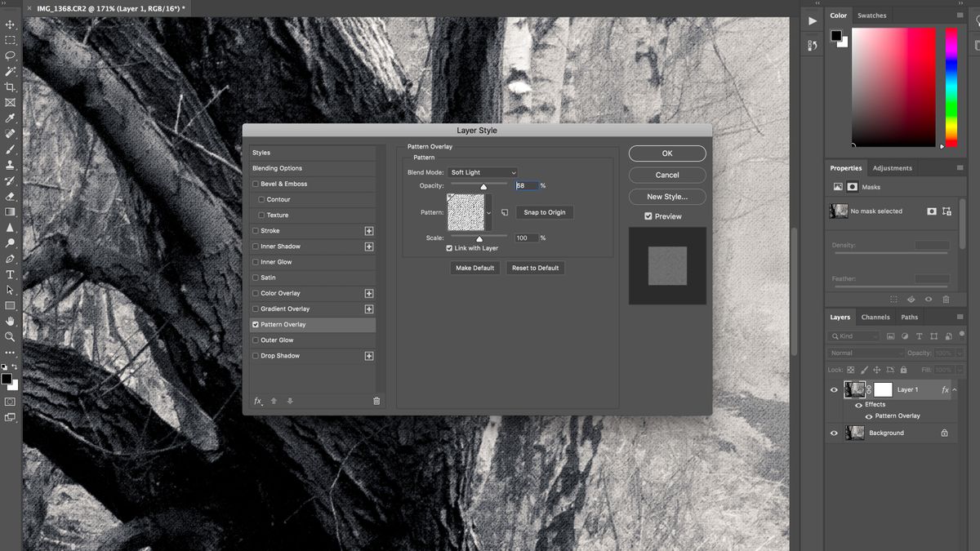Collapse the Layer 1 effects list
This screenshot has width=980, height=551.
(x=954, y=389)
